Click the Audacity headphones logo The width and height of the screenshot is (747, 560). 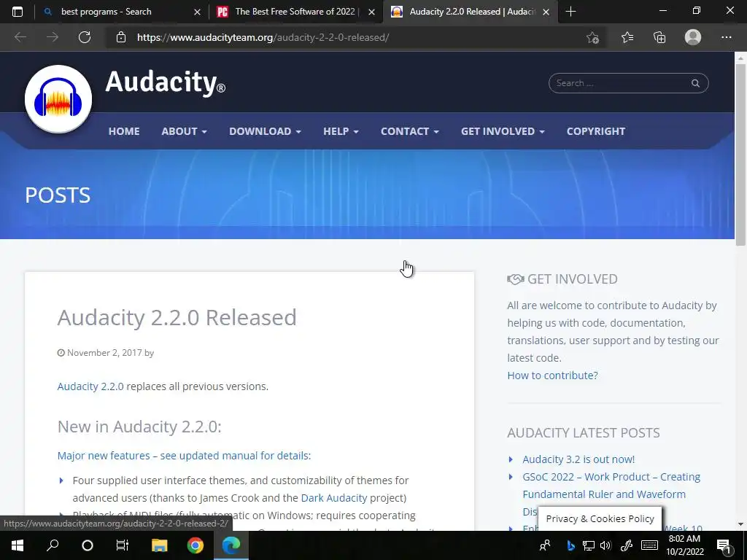pos(58,99)
